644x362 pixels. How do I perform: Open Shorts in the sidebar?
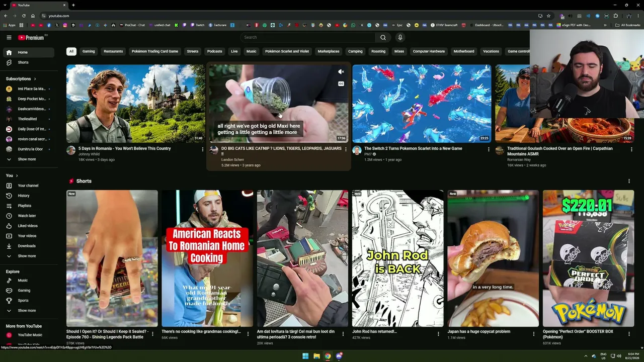click(x=28, y=62)
